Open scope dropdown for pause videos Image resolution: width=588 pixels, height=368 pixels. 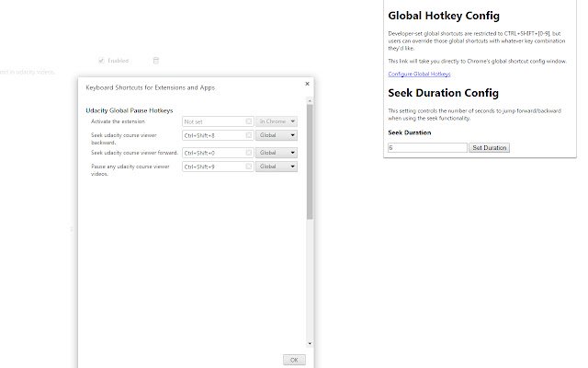pyautogui.click(x=277, y=167)
